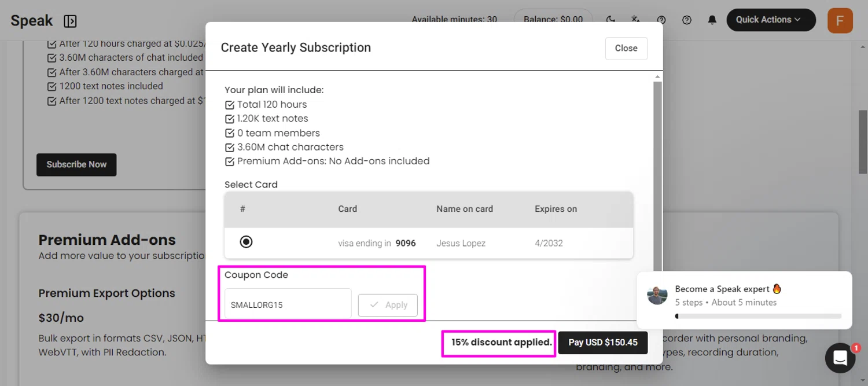This screenshot has width=868, height=386.
Task: Click the checkmark beside 3.60M chat characters
Action: pyautogui.click(x=230, y=147)
